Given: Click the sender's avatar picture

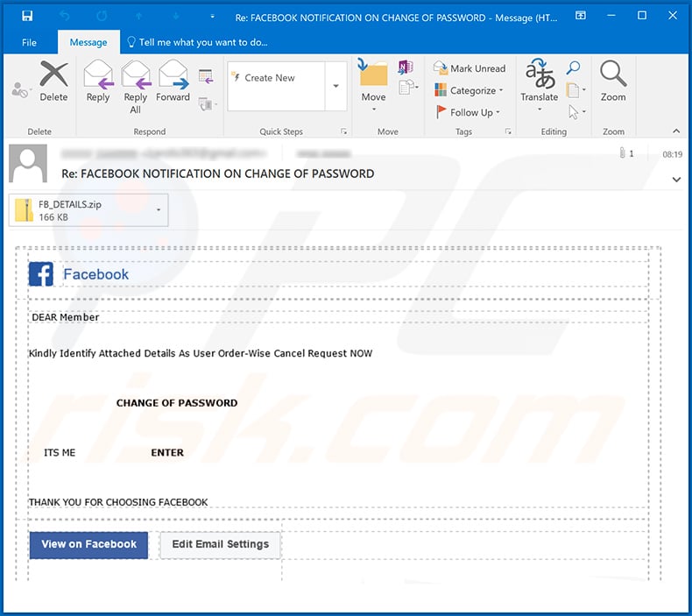Looking at the screenshot, I should pyautogui.click(x=28, y=163).
